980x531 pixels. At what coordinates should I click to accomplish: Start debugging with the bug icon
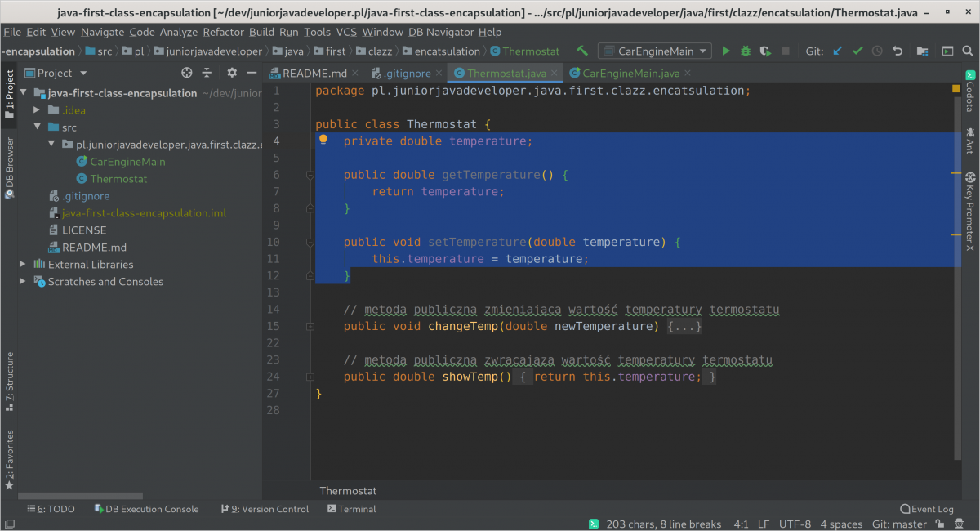click(746, 51)
